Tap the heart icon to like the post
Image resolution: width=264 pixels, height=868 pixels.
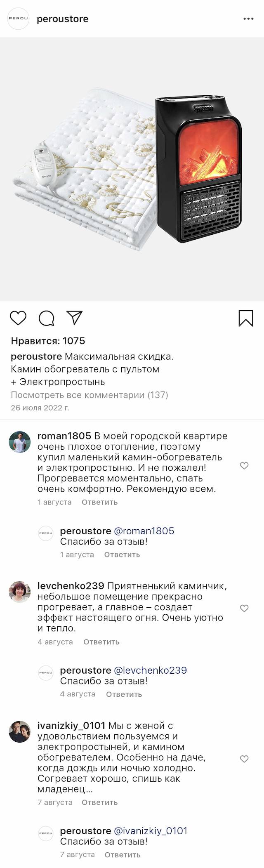(x=18, y=318)
